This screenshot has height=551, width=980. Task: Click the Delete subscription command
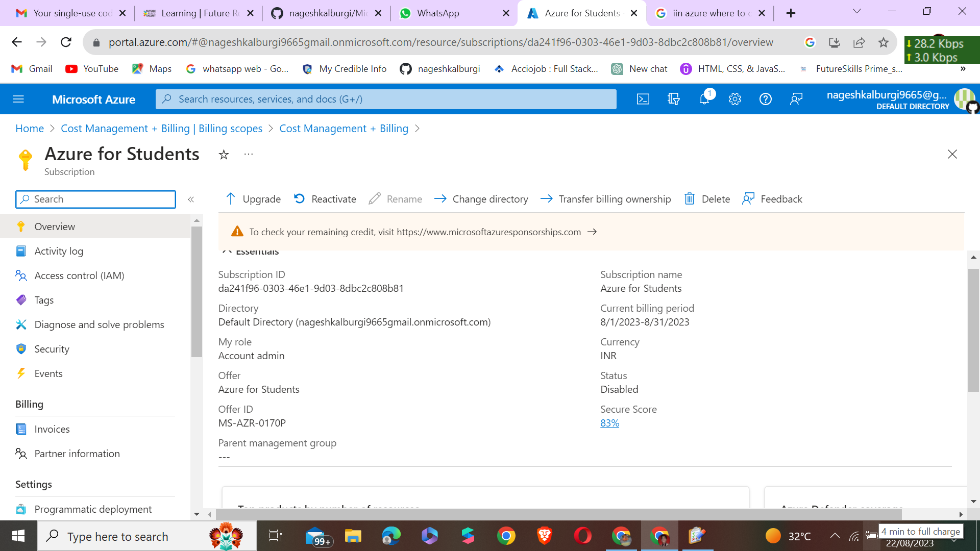[x=707, y=199]
